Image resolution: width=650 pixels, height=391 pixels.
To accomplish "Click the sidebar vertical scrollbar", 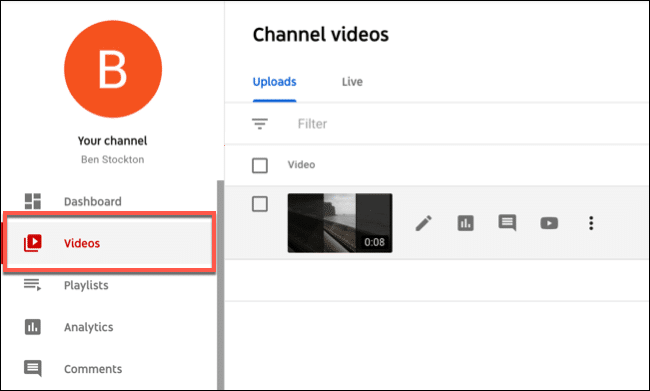I will pyautogui.click(x=220, y=285).
